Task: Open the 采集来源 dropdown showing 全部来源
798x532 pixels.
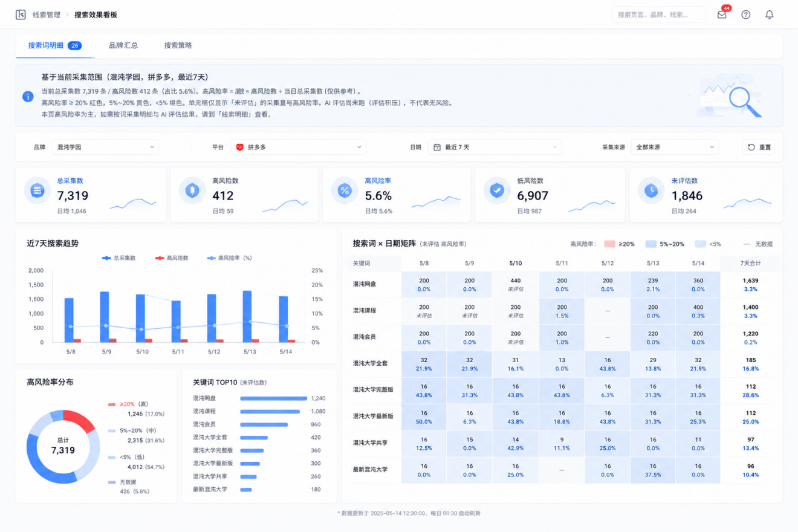Action: coord(675,147)
